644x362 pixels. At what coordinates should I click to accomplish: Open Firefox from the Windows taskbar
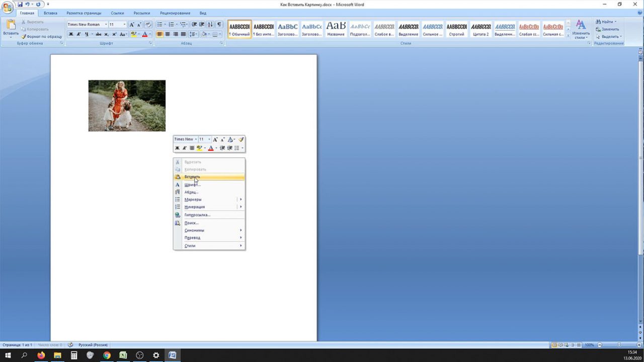(41, 355)
